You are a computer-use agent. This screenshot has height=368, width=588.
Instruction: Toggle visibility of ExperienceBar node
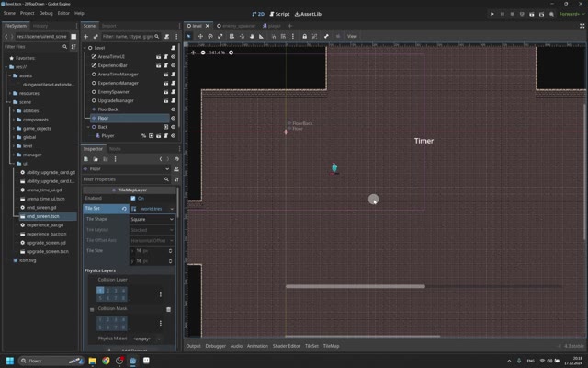[174, 65]
